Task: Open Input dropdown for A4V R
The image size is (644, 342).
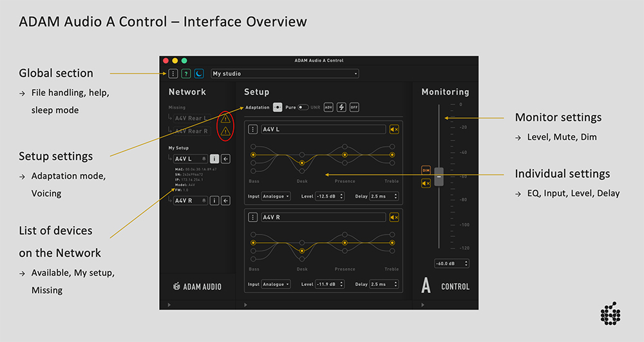Action: [276, 284]
